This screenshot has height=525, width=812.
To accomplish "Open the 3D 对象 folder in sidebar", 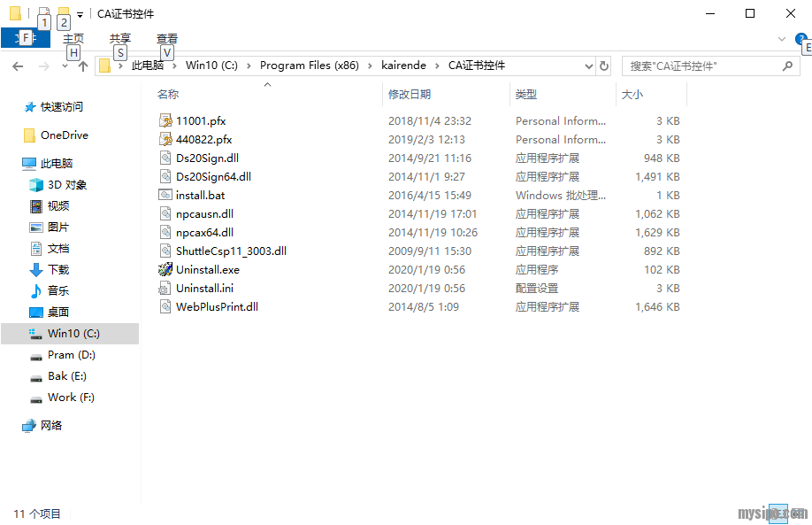I will coord(66,185).
